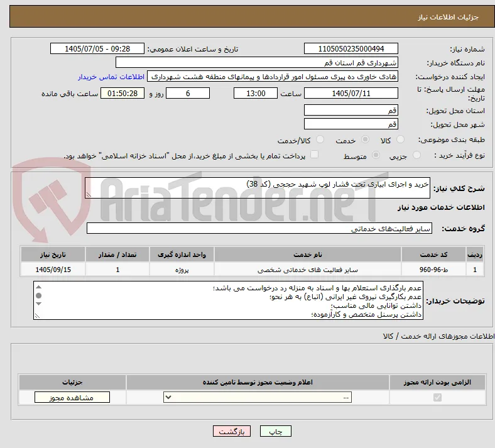The width and height of the screenshot is (495, 448).
Task: Click the تعداد / مقدار column header
Action: pyautogui.click(x=117, y=254)
